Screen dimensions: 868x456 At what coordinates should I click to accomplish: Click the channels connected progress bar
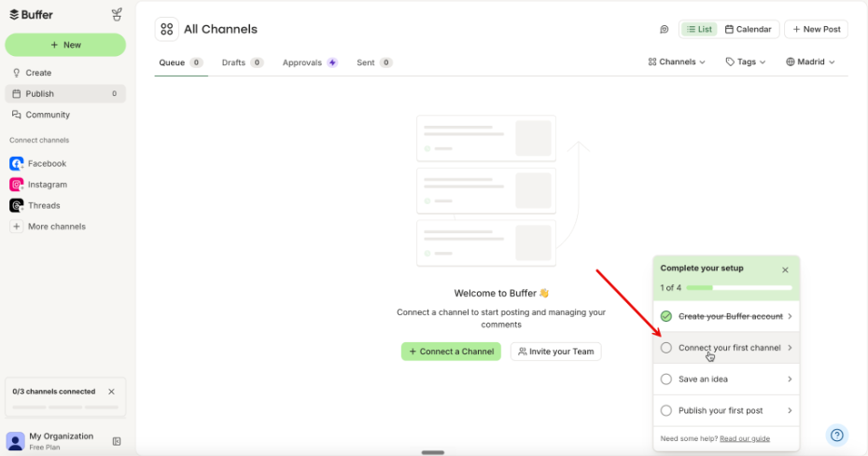click(65, 407)
